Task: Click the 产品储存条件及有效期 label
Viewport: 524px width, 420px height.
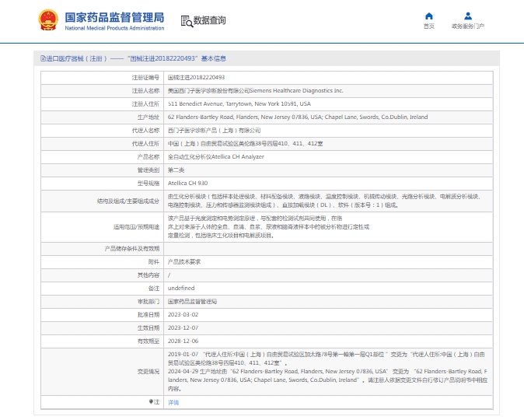Action: [x=132, y=248]
